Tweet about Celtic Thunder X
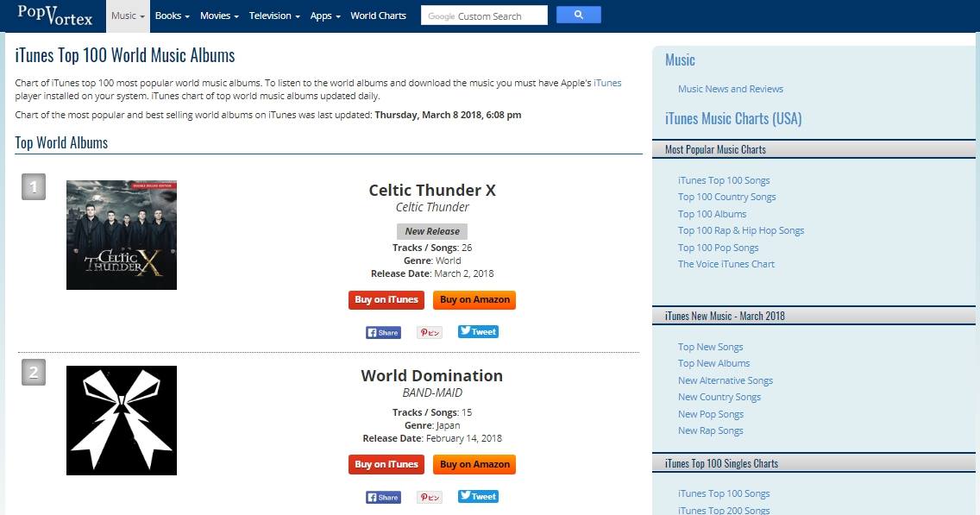Image resolution: width=980 pixels, height=515 pixels. 478,332
